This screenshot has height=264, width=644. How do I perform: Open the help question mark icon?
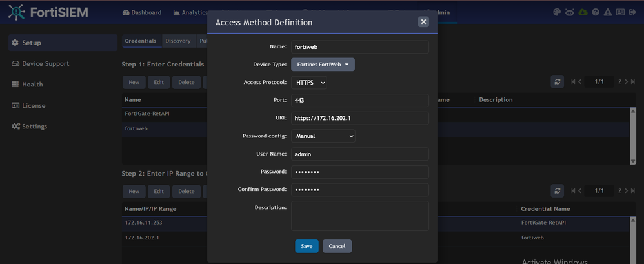point(596,12)
